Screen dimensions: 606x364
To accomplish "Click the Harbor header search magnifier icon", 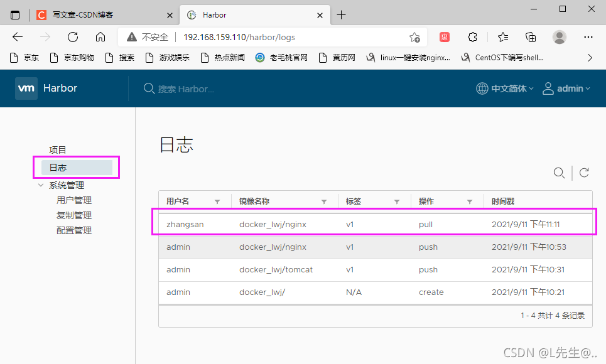I will [149, 88].
